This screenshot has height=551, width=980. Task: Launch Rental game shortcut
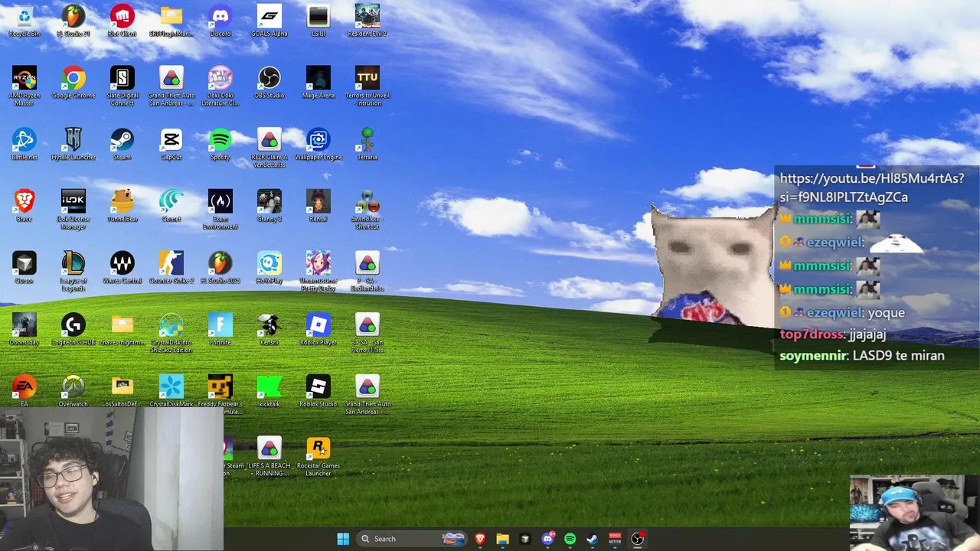point(318,207)
